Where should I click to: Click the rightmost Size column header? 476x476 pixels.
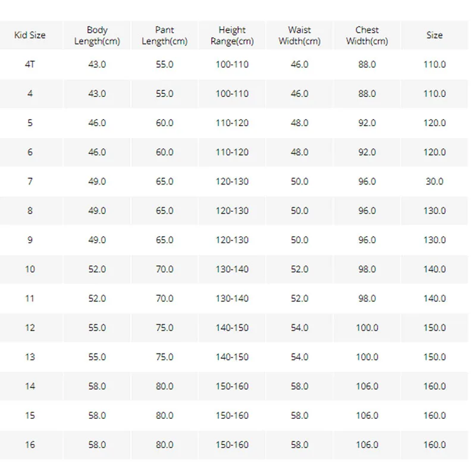[434, 35]
